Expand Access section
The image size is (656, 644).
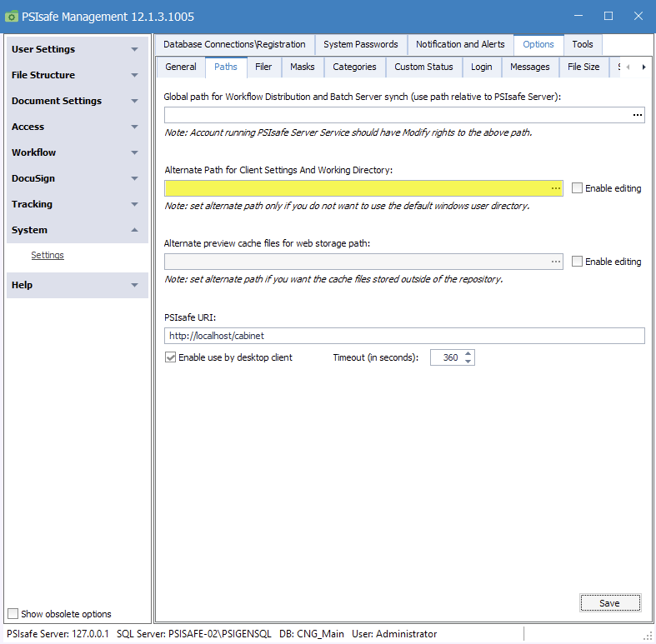(x=78, y=127)
